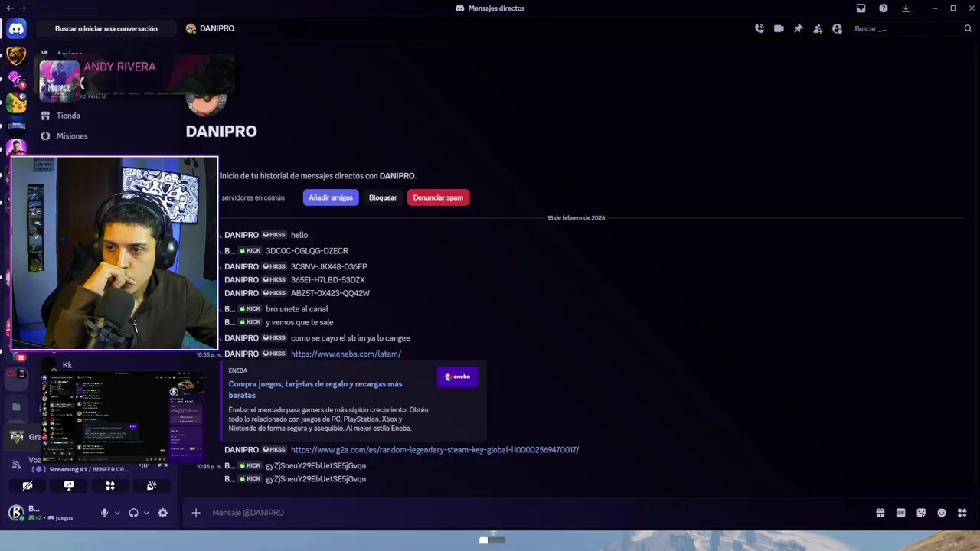Viewport: 980px width, 551px height.
Task: Open the pink server icon with notification badge
Action: pyautogui.click(x=16, y=79)
